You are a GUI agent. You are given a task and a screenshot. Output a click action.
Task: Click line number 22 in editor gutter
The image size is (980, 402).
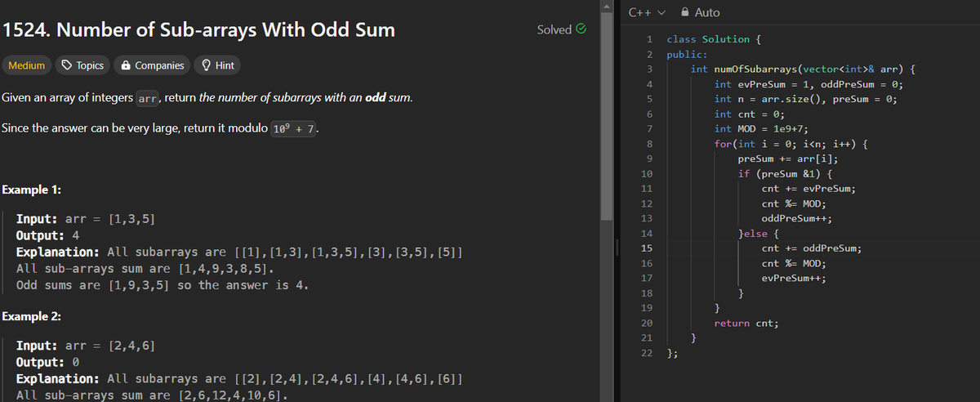point(646,353)
